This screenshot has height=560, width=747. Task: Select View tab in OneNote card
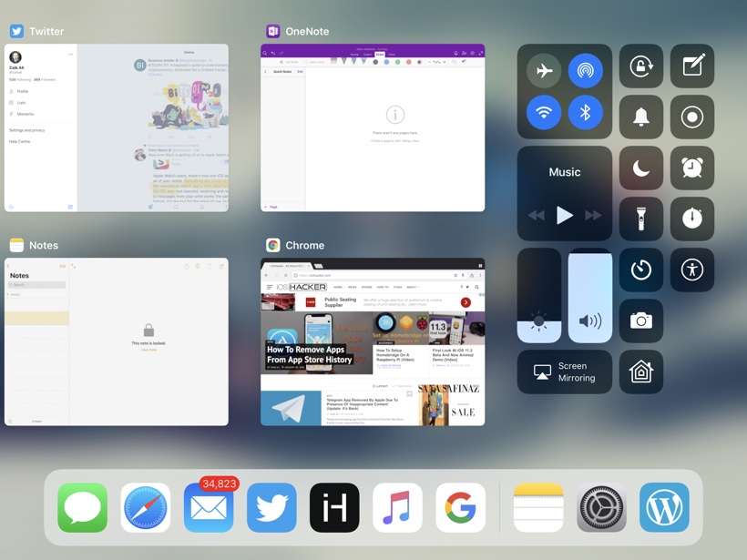(x=392, y=55)
